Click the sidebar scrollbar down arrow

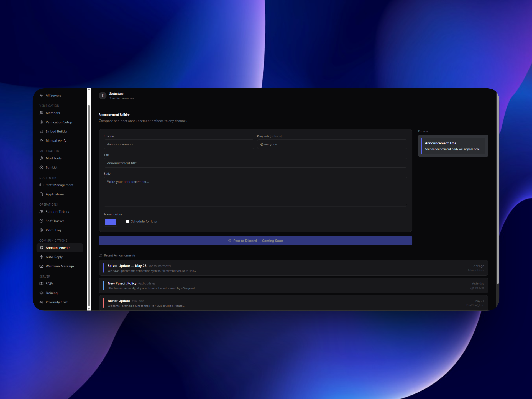pyautogui.click(x=89, y=308)
